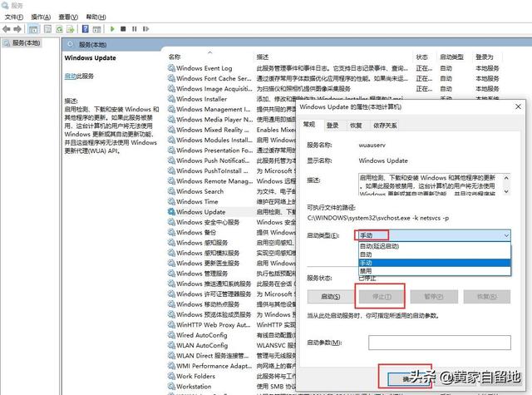This screenshot has height=395, width=532.
Task: Click the 停止(T) button
Action: [382, 297]
